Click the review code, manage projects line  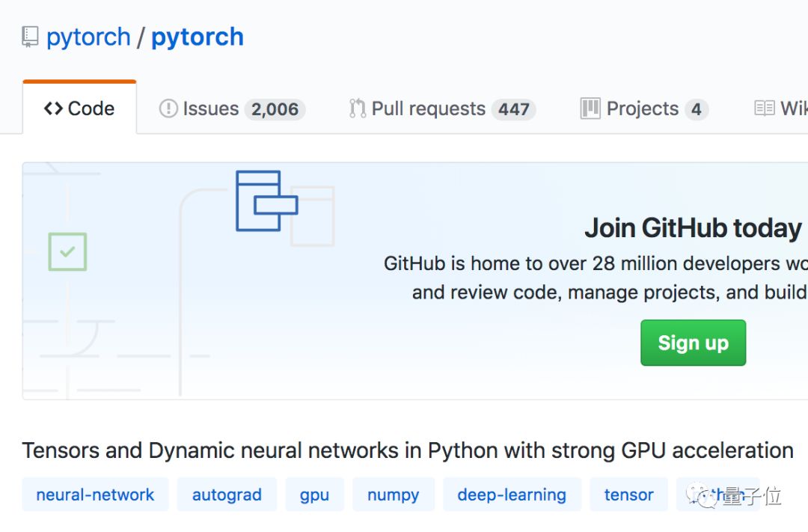coord(610,293)
